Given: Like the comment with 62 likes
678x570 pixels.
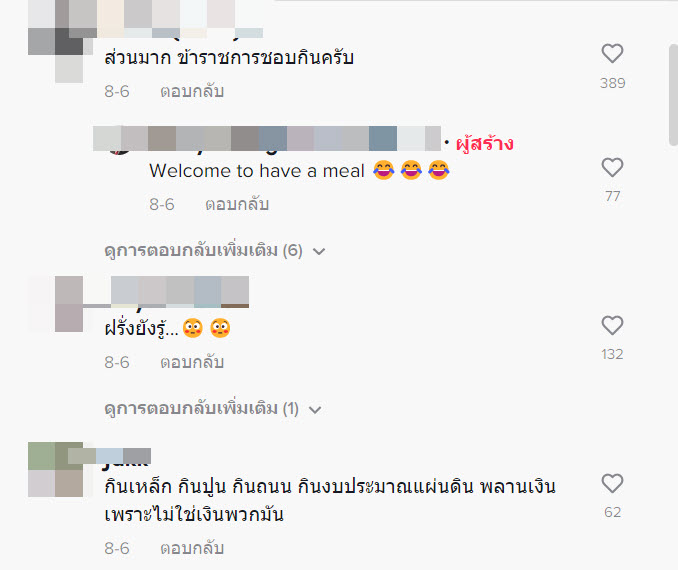Looking at the screenshot, I should coord(612,483).
